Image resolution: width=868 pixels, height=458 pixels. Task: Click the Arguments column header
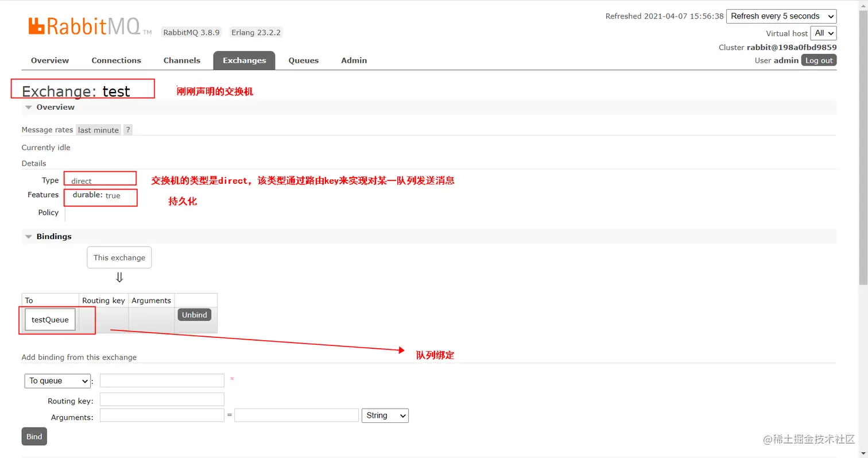pos(151,301)
